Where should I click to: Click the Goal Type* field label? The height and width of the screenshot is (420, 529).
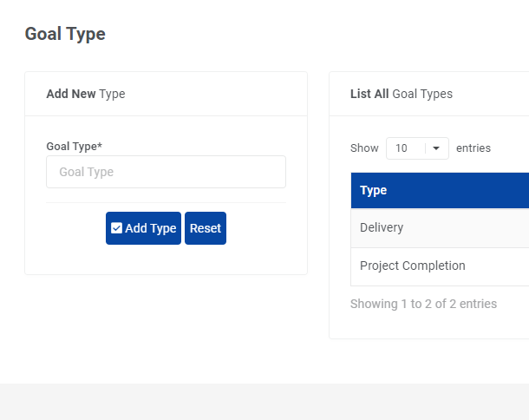[x=75, y=146]
